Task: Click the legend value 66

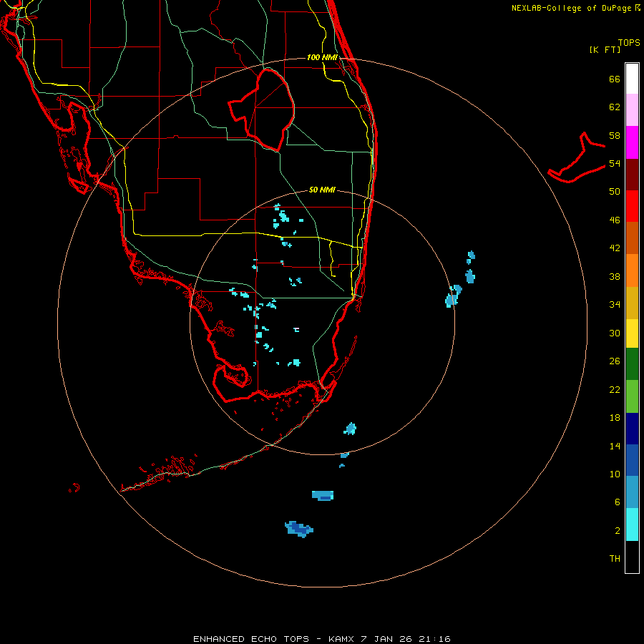Action: point(615,79)
